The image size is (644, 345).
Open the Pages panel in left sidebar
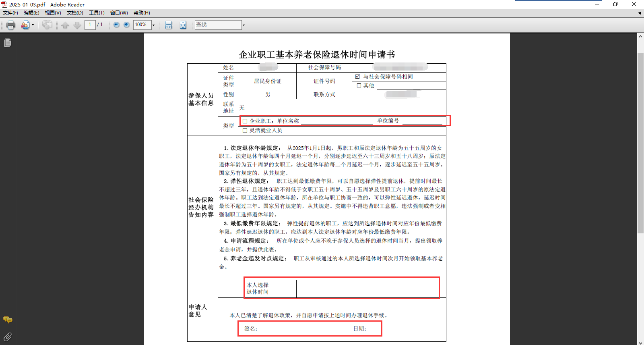(x=8, y=43)
